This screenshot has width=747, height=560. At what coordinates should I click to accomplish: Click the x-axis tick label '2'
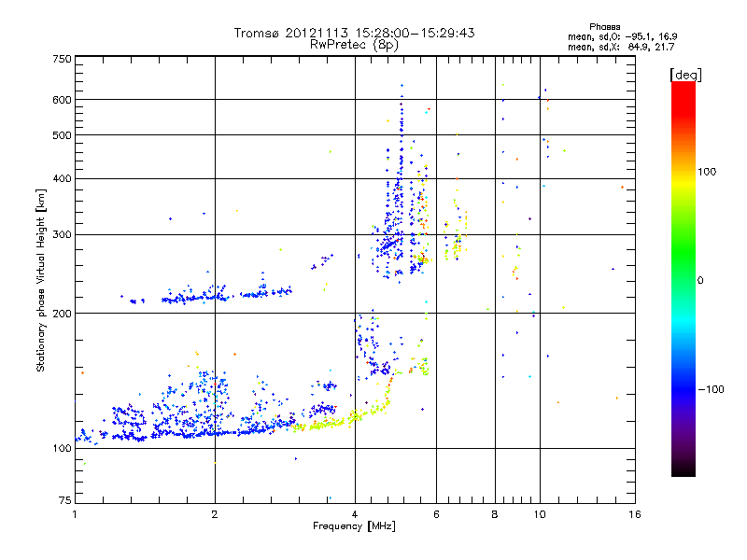pyautogui.click(x=215, y=514)
